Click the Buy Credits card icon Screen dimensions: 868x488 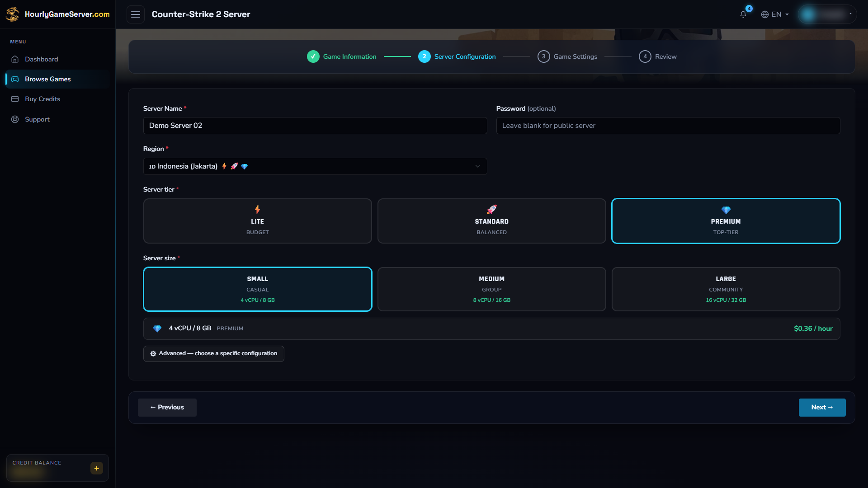tap(15, 99)
